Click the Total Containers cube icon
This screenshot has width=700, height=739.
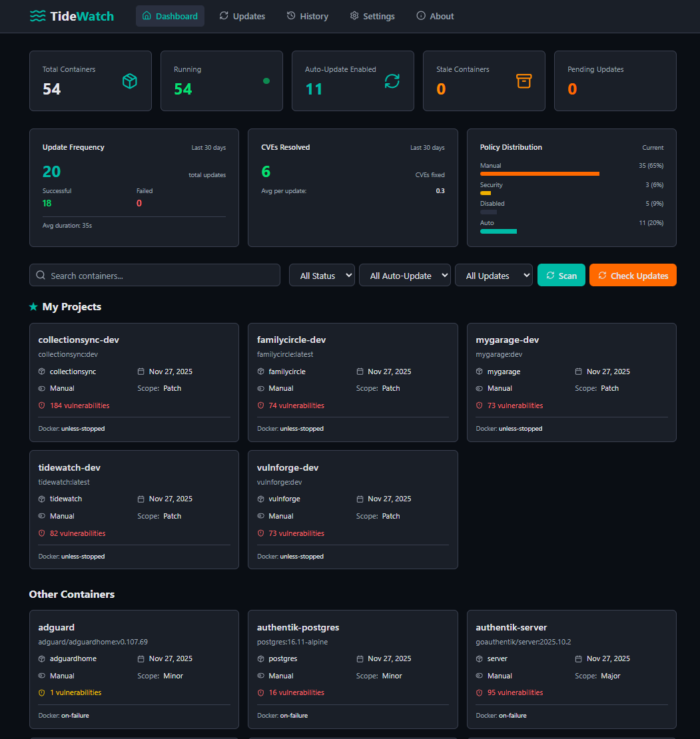pyautogui.click(x=130, y=81)
